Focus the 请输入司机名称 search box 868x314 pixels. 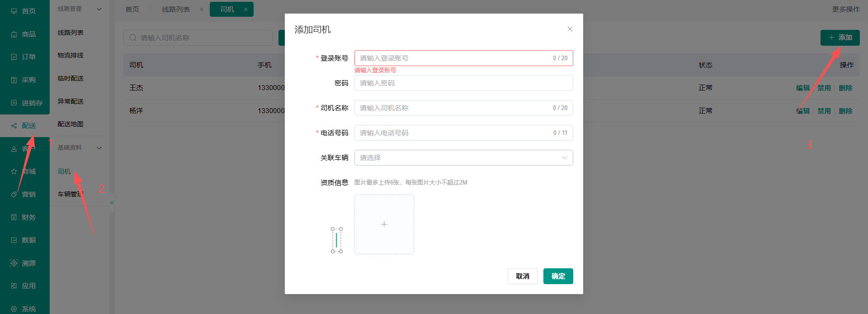click(x=198, y=38)
